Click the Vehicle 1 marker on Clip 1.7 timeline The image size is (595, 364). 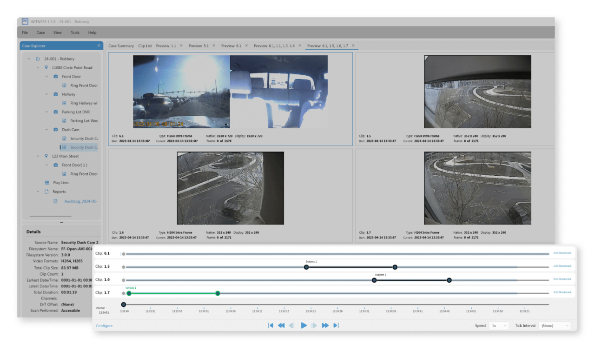pyautogui.click(x=129, y=293)
